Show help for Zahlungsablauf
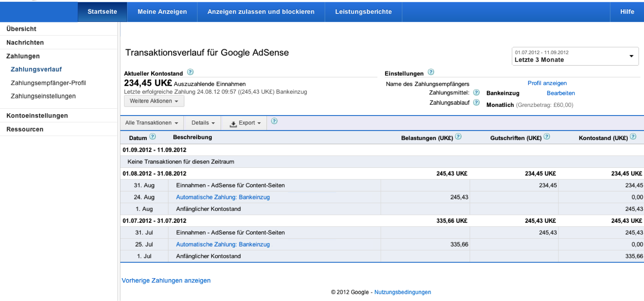The image size is (644, 301). [x=476, y=103]
